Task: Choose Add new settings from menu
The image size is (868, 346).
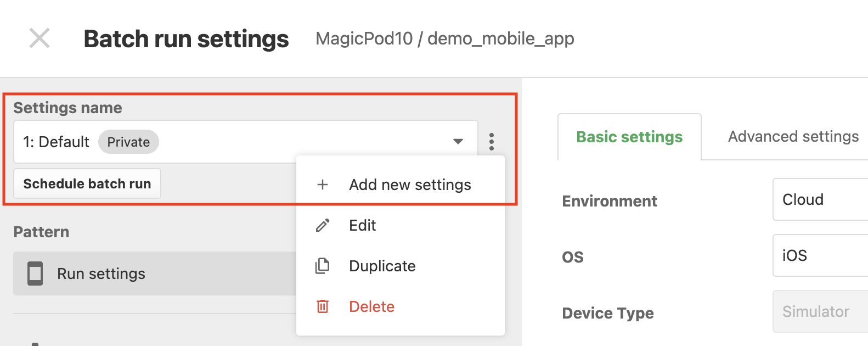Action: [401, 185]
